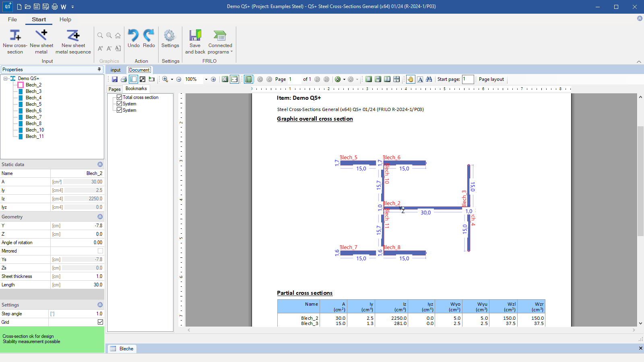Click the New cross-section icon
The height and width of the screenshot is (362, 644).
pos(15,36)
